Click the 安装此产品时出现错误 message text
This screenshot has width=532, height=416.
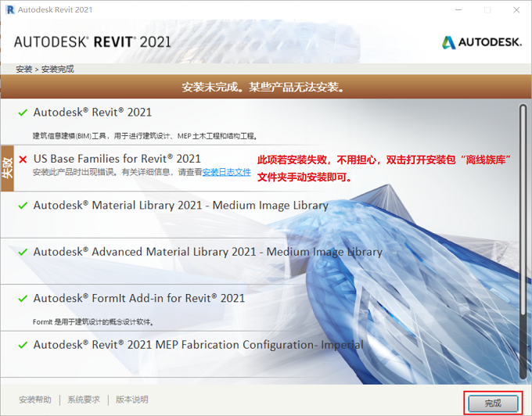[x=117, y=172]
